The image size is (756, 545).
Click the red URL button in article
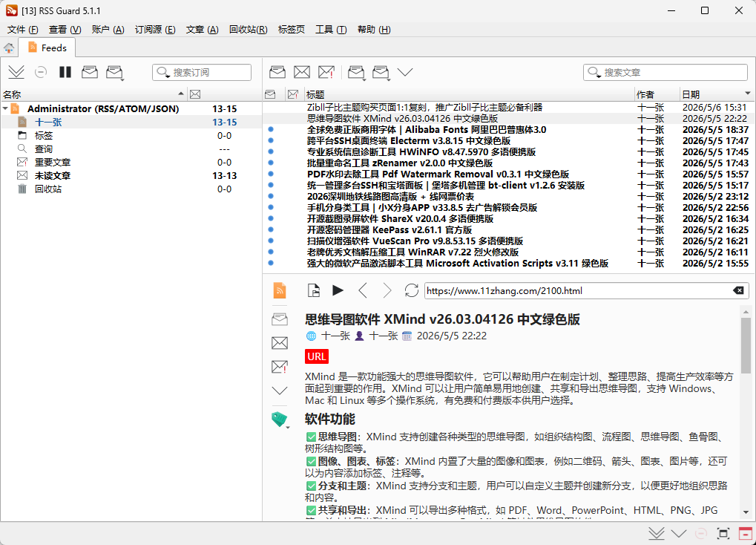tap(317, 356)
